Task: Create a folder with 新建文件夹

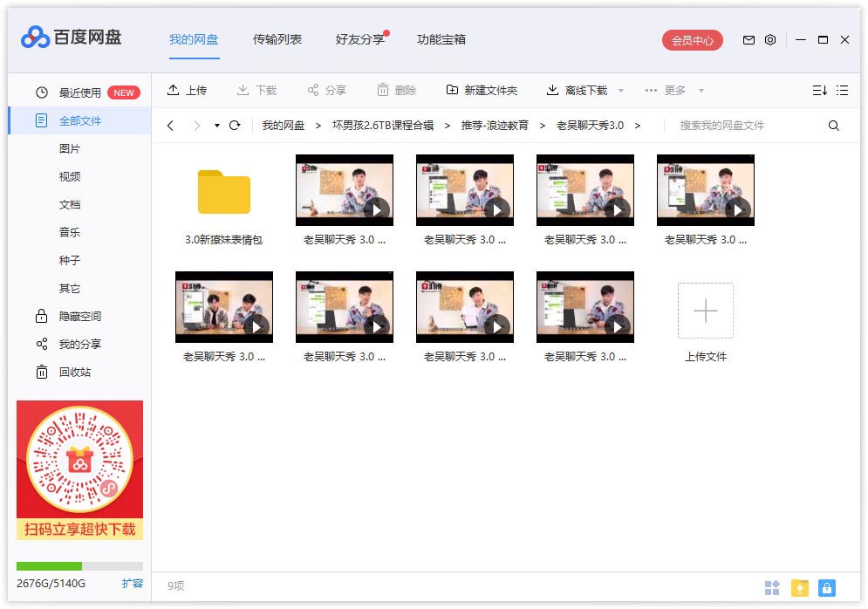Action: [x=482, y=90]
